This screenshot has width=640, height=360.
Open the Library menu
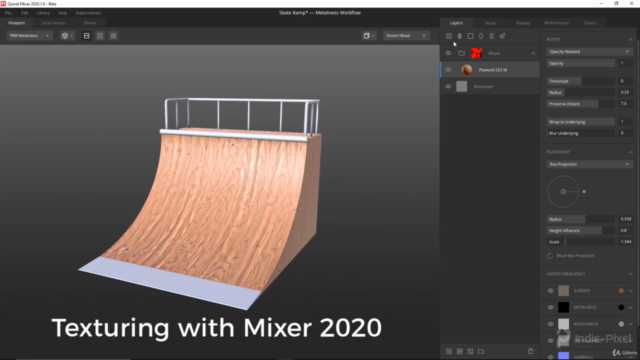43,13
